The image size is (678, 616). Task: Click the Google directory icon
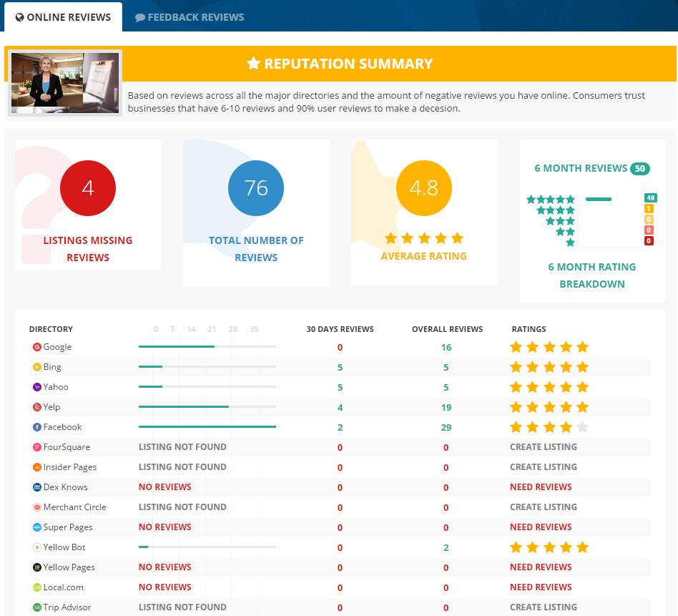click(x=37, y=347)
